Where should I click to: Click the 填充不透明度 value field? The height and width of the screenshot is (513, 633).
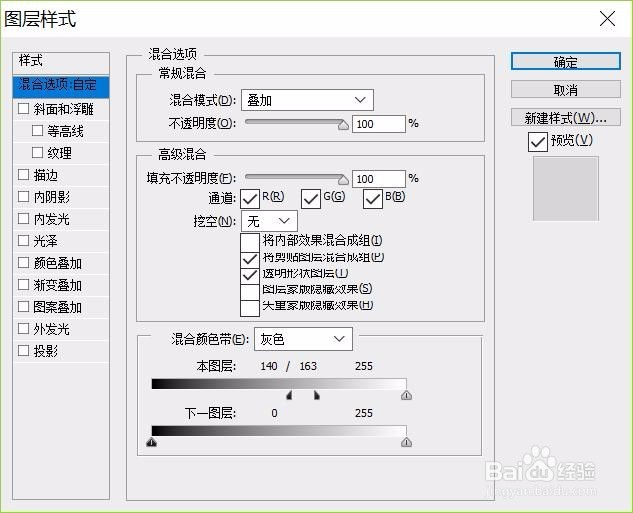coord(379,179)
